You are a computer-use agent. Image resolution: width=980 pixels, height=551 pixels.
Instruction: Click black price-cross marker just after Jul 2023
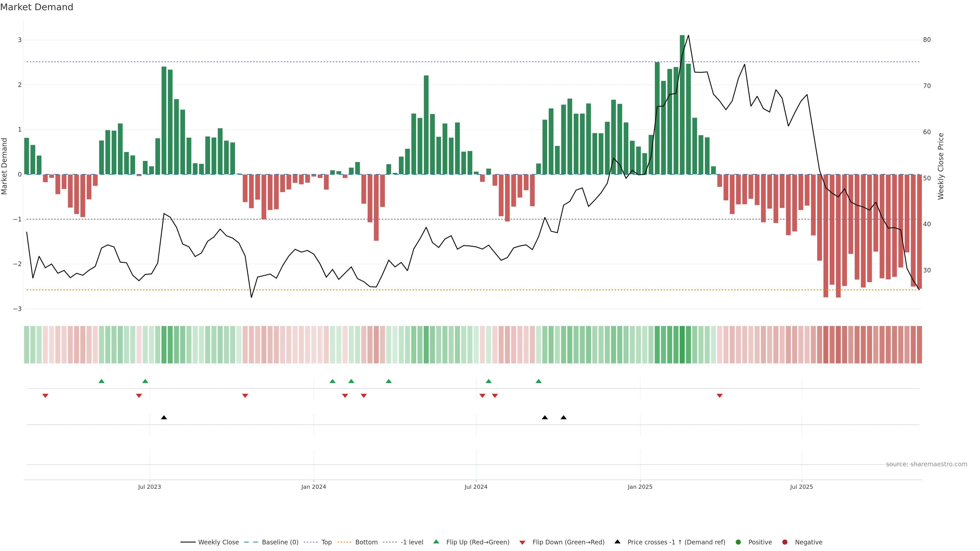[164, 418]
